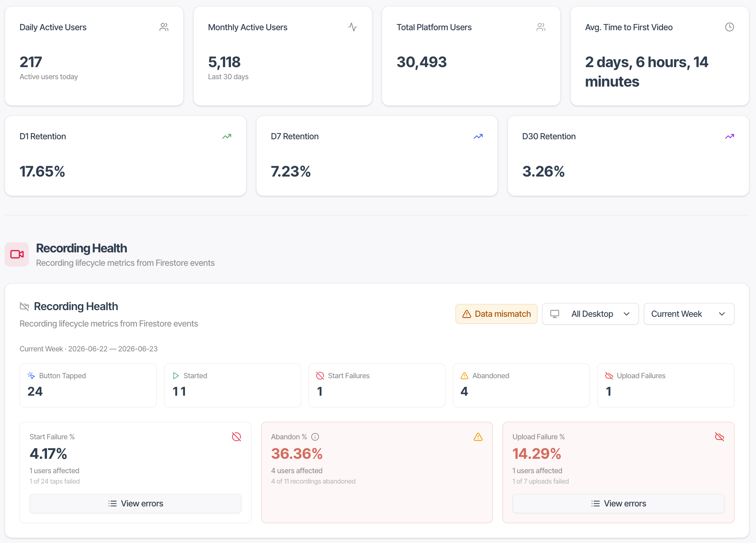Viewport: 756px width, 543px height.
Task: Click the Data mismatch warning badge
Action: click(x=496, y=314)
